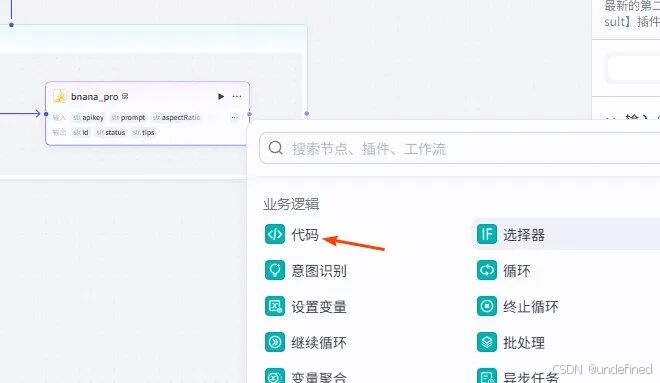Add an 意图识别 intent recognition node

pyautogui.click(x=306, y=270)
